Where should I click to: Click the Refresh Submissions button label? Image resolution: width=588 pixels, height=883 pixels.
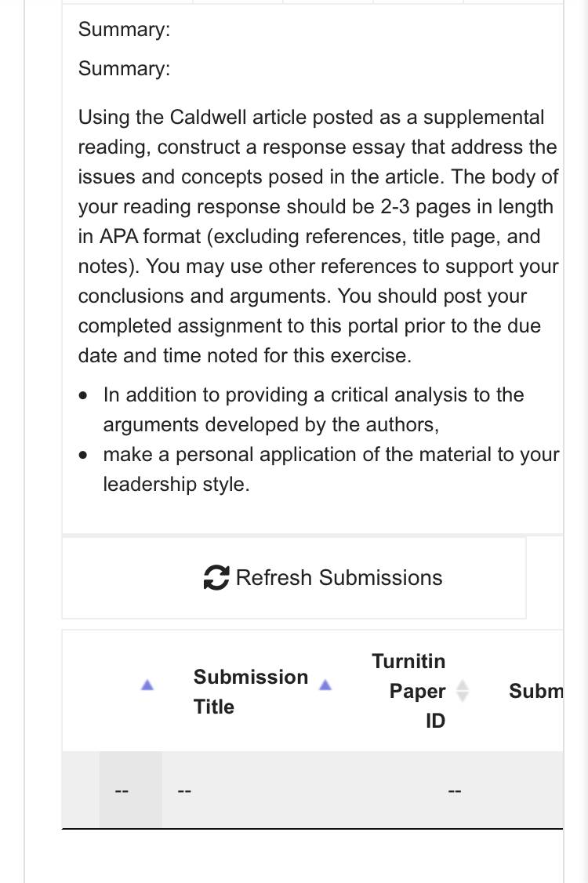[x=339, y=578]
